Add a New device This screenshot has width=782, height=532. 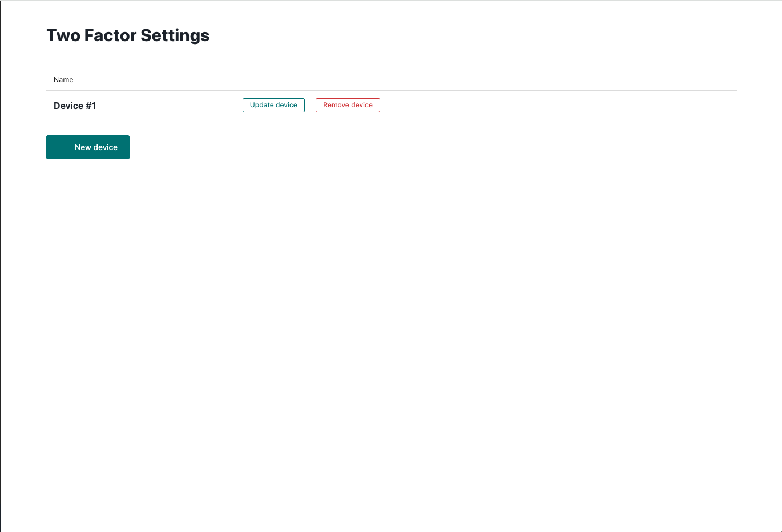click(x=88, y=147)
